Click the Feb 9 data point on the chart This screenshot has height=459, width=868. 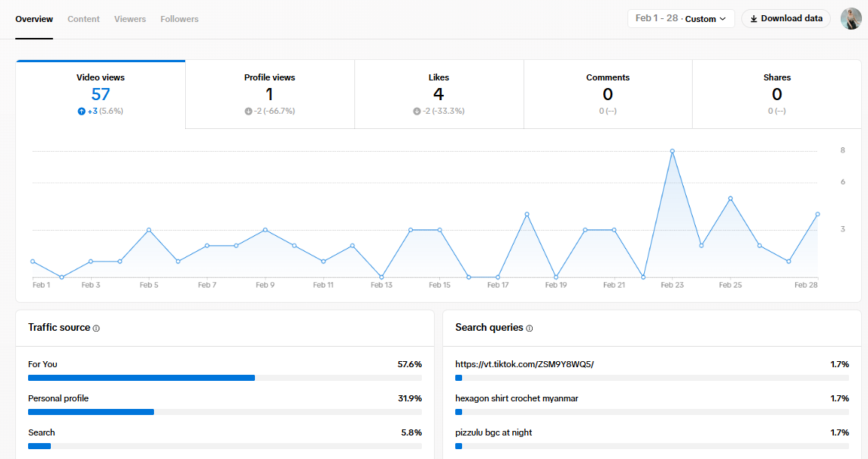[265, 230]
